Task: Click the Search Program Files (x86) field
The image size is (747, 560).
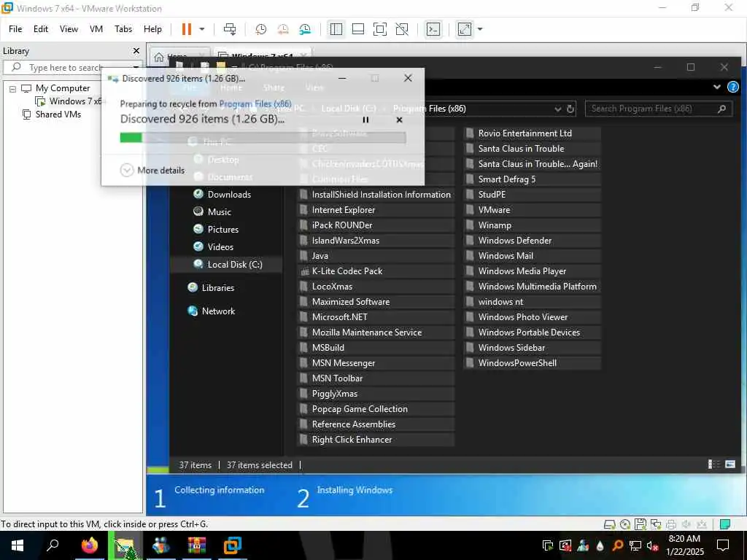Action: [x=658, y=109]
